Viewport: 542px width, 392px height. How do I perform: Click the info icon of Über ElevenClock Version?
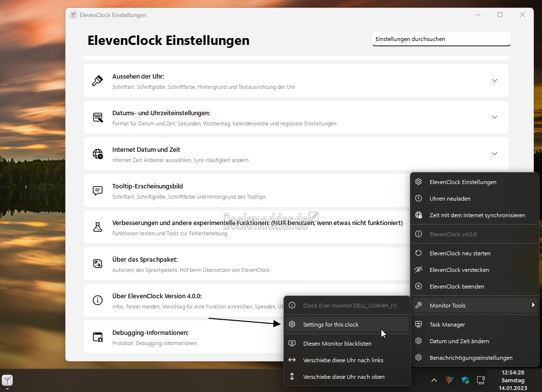(x=98, y=300)
